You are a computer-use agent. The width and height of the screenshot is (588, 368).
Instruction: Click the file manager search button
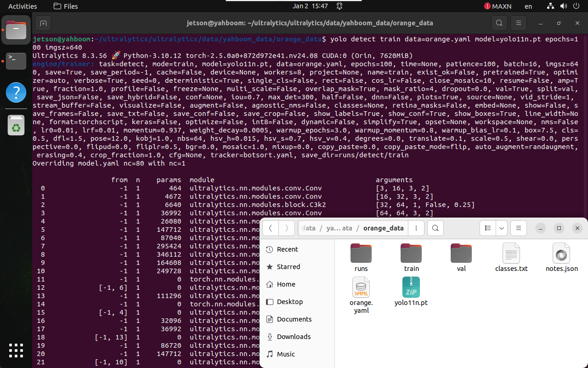pos(435,228)
